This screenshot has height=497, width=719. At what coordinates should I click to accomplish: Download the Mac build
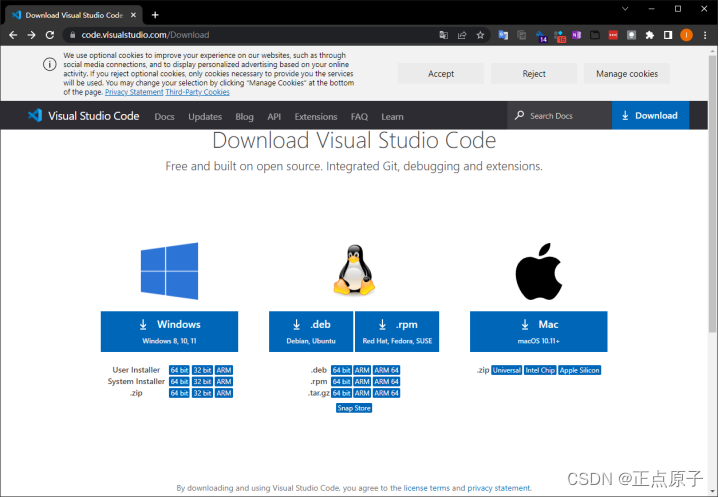pyautogui.click(x=539, y=331)
